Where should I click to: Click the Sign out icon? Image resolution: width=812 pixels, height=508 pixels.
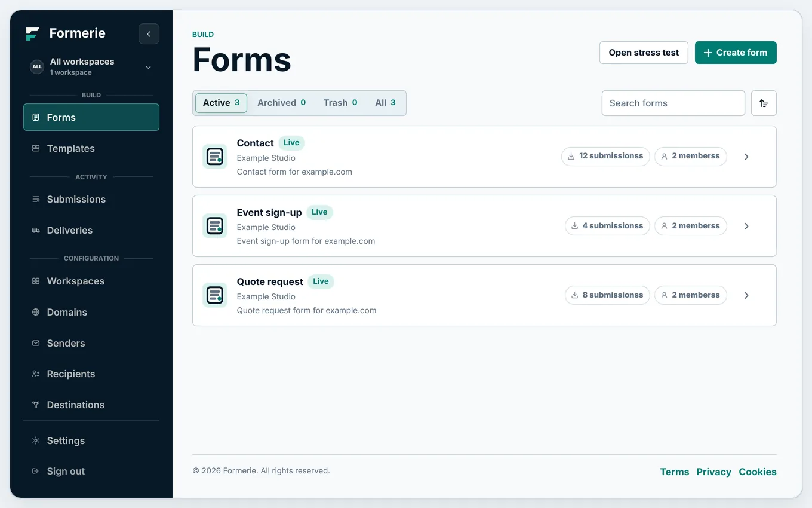click(x=36, y=471)
